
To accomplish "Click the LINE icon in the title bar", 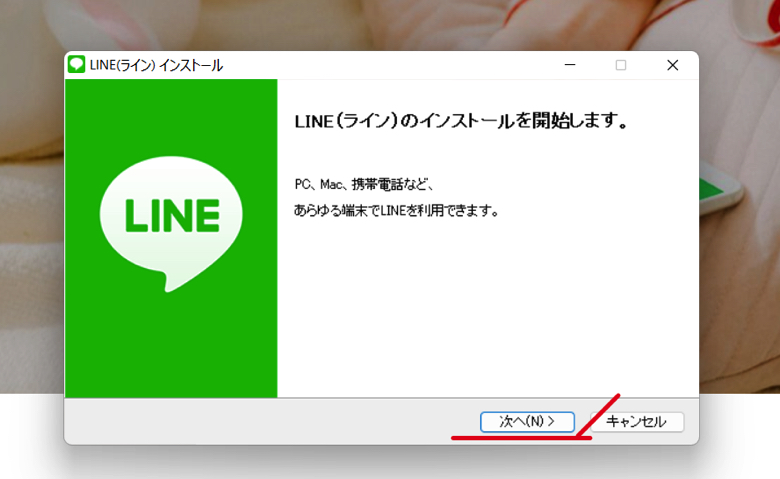I will (x=77, y=65).
